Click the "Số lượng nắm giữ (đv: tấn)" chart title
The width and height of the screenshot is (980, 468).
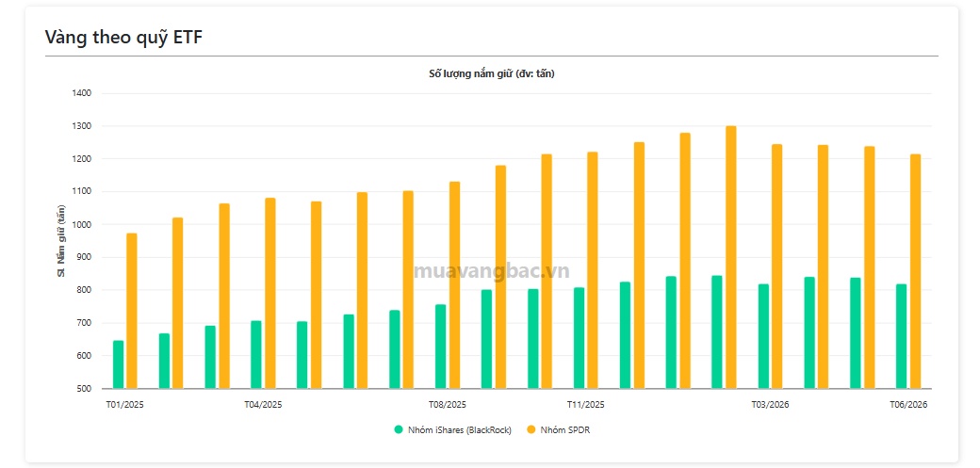click(492, 73)
